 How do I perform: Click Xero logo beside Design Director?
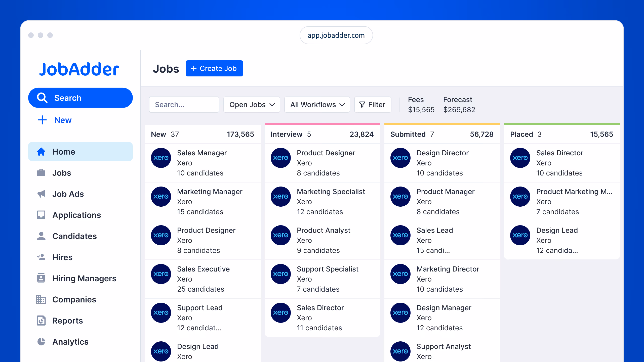tap(400, 158)
